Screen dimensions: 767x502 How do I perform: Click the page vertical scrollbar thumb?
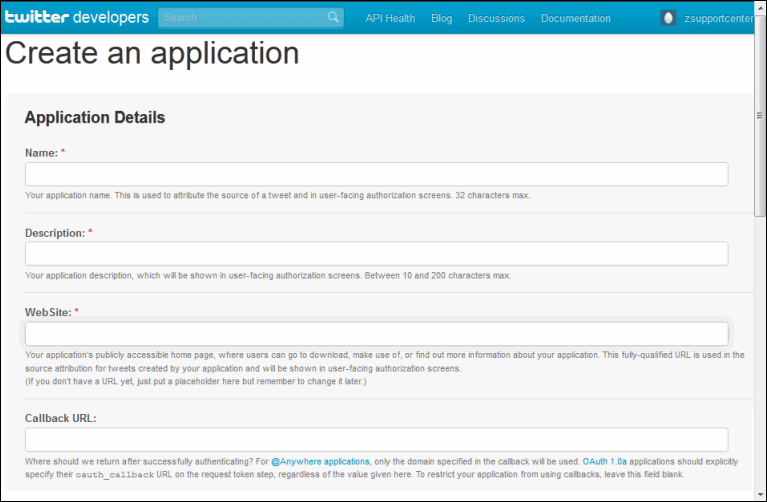[760, 116]
